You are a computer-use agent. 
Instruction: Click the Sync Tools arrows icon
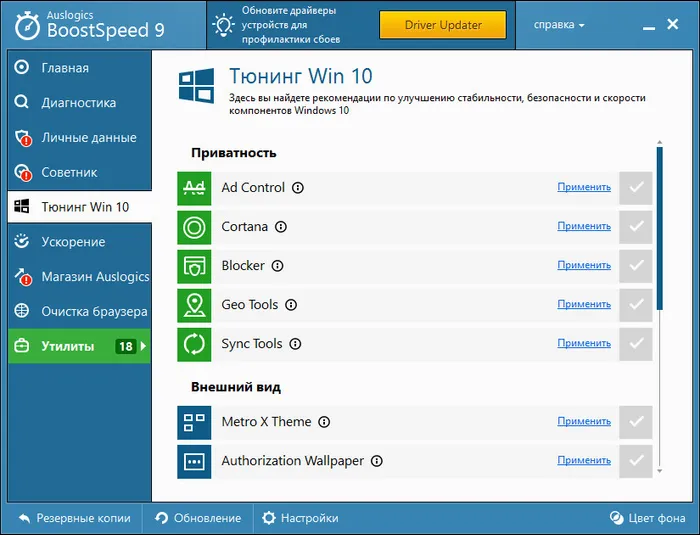pyautogui.click(x=194, y=344)
